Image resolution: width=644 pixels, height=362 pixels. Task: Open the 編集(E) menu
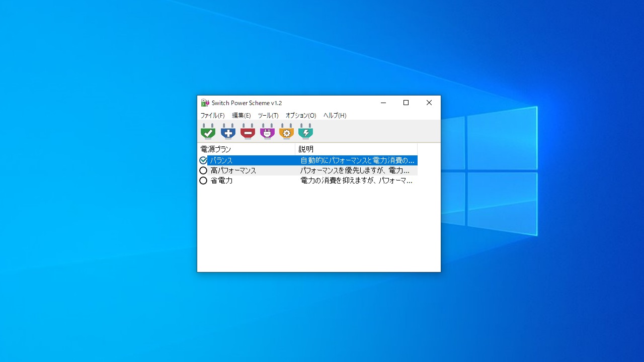(242, 115)
